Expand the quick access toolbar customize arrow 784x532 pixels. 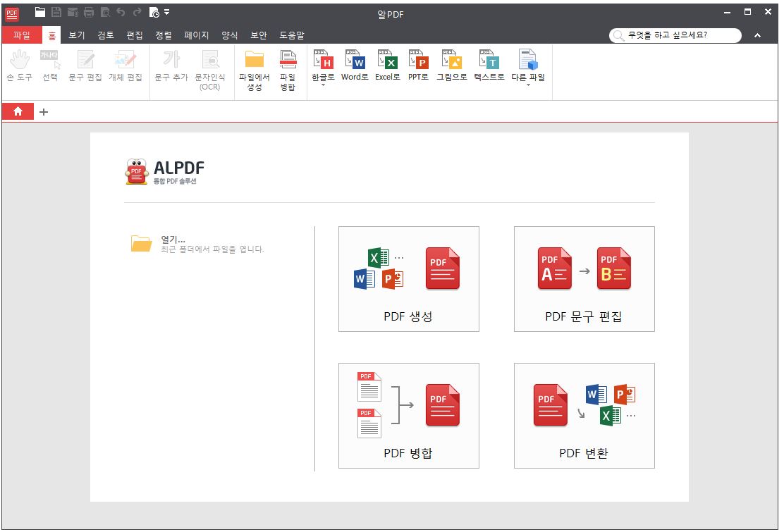[167, 12]
